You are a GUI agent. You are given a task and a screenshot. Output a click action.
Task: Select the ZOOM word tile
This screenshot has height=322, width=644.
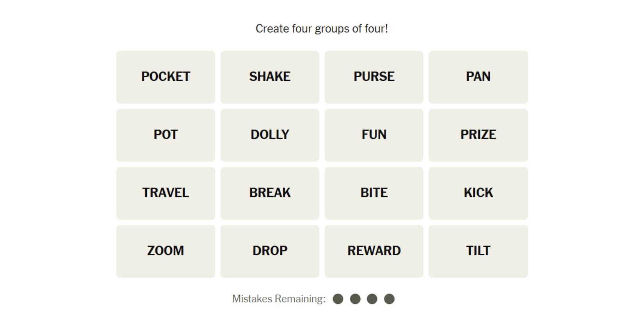coord(165,251)
